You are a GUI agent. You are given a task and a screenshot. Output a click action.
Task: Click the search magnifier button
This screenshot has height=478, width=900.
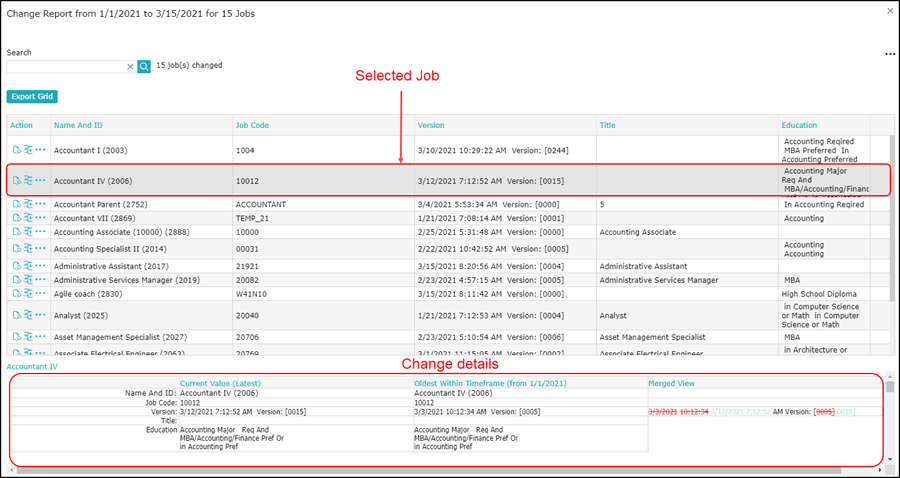tap(143, 67)
